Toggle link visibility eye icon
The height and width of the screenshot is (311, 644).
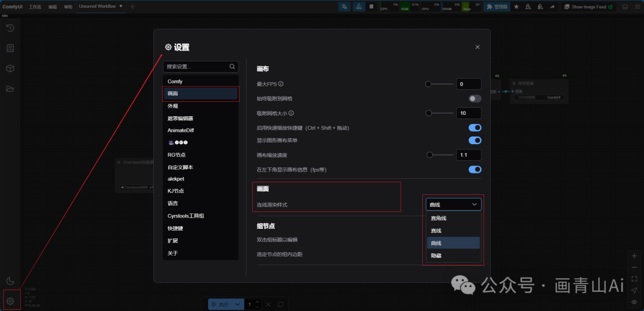(634, 302)
